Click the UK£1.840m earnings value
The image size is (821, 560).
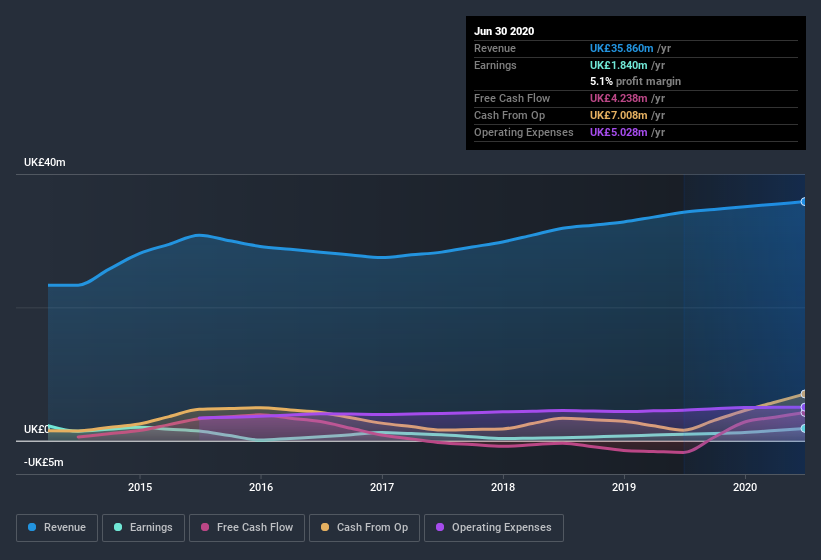coord(618,65)
